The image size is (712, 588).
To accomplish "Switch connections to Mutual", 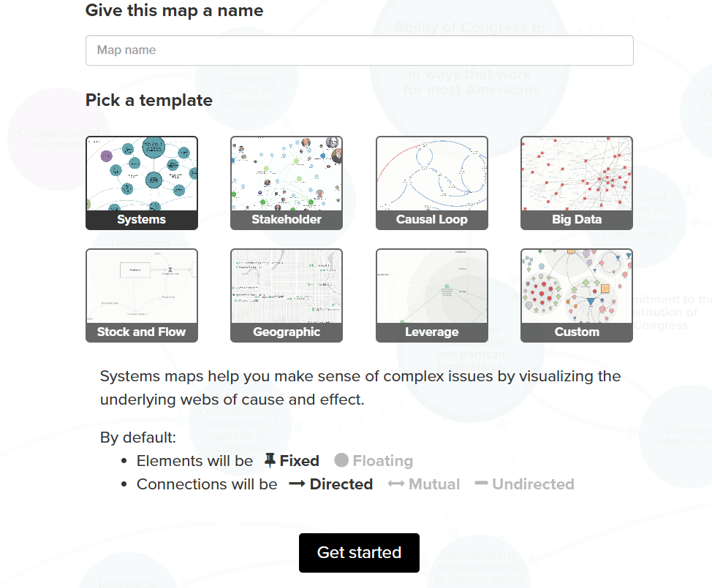I will pyautogui.click(x=433, y=484).
